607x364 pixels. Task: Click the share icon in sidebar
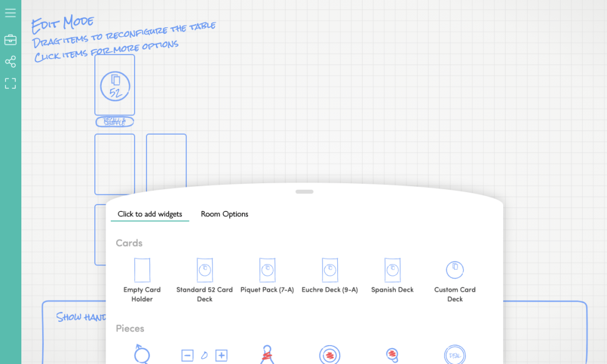(10, 62)
